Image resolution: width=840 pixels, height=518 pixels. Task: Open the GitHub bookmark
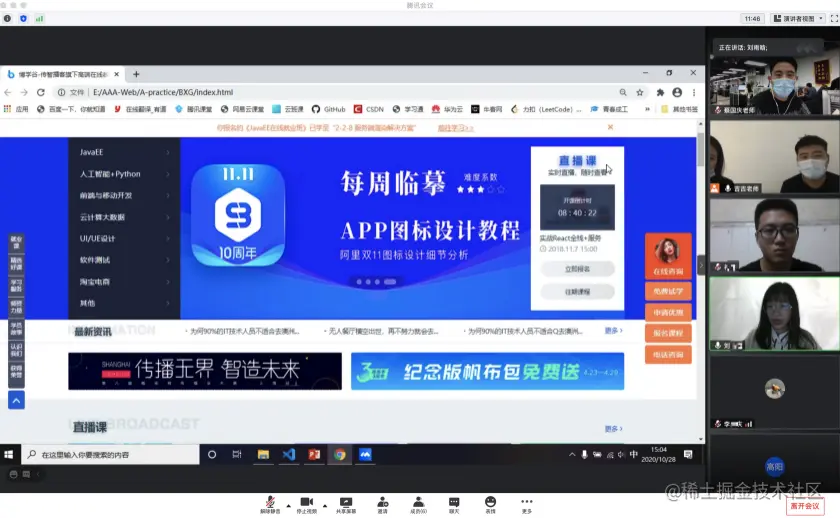[328, 109]
